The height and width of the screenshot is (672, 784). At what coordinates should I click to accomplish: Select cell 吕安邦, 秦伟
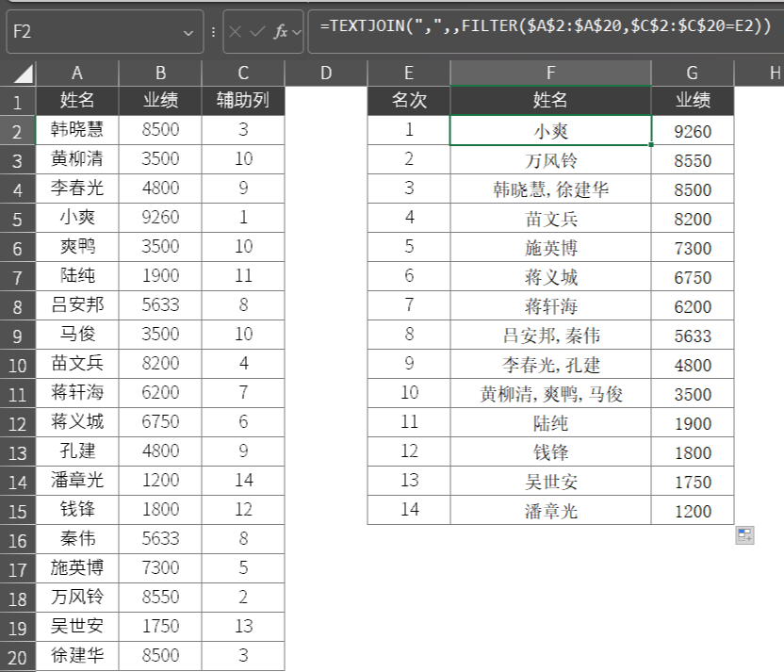pos(550,335)
